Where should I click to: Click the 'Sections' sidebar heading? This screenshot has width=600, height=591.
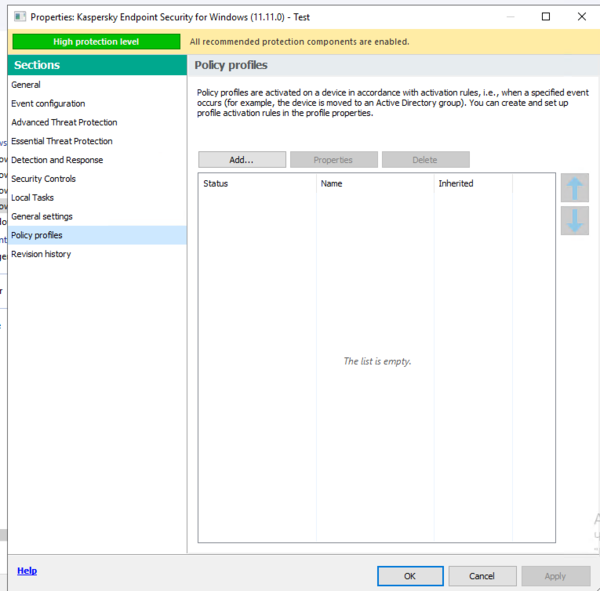[37, 65]
